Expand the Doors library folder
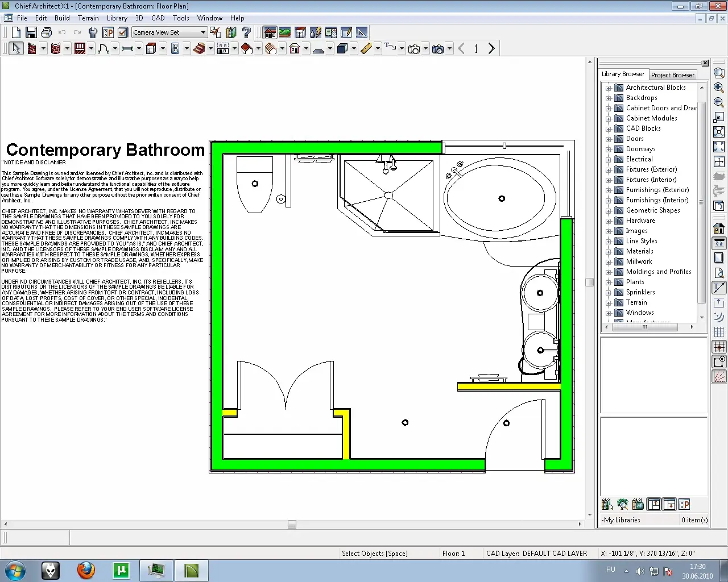 608,139
